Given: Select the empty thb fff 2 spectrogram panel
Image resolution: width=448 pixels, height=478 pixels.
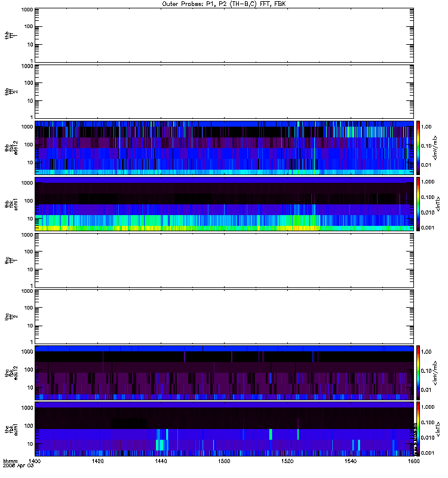Looking at the screenshot, I should [x=225, y=92].
